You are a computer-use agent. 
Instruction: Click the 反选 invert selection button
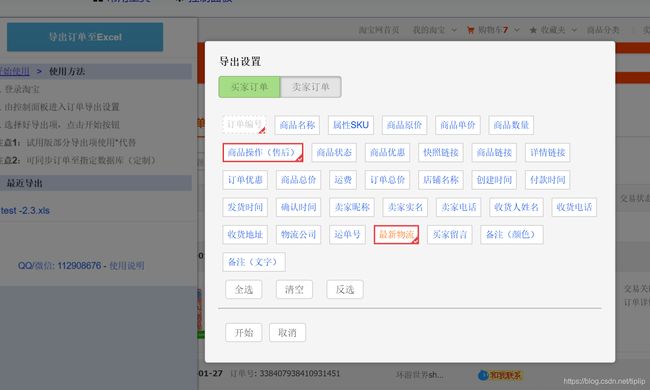point(345,289)
